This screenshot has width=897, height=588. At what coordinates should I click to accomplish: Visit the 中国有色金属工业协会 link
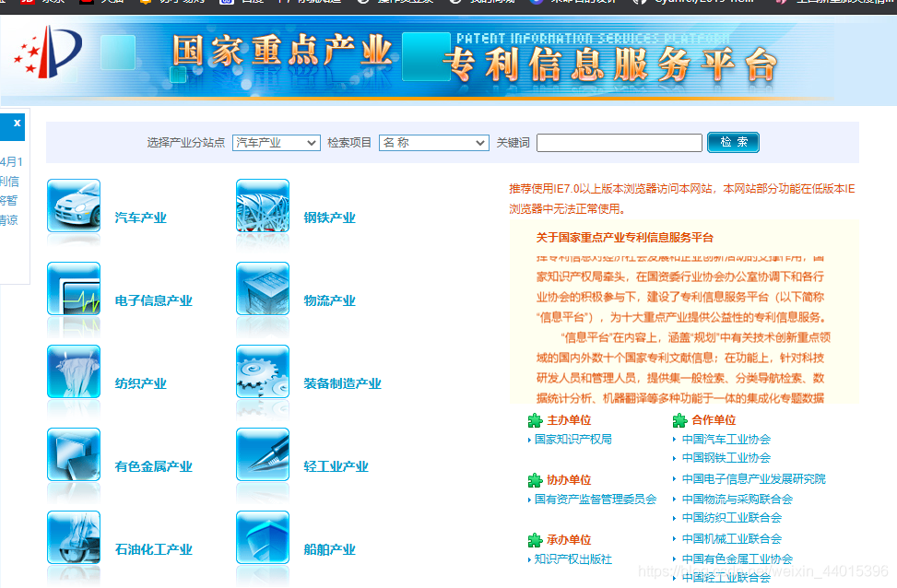[x=738, y=559]
